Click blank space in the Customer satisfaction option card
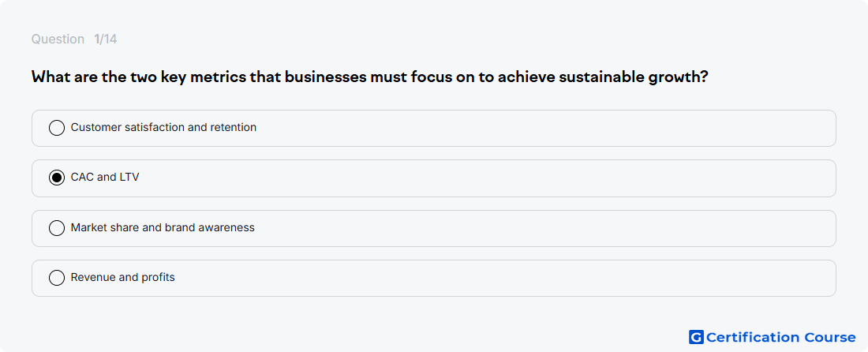Image resolution: width=868 pixels, height=352 pixels. click(x=543, y=128)
